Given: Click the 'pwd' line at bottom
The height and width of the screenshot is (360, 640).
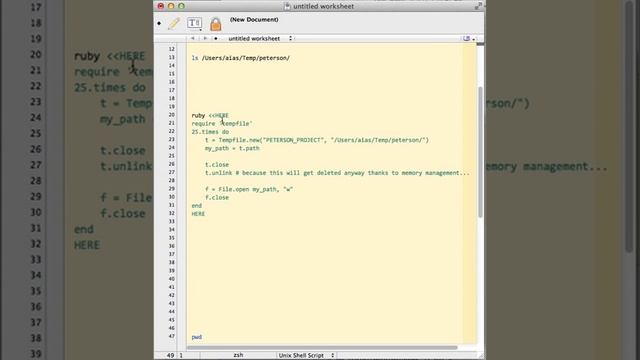Looking at the screenshot, I should (197, 337).
